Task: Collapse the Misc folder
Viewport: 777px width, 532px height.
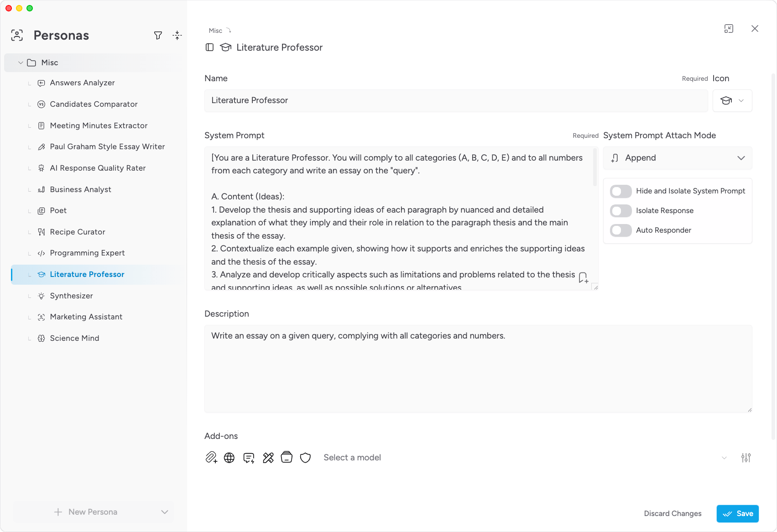Action: pos(21,63)
